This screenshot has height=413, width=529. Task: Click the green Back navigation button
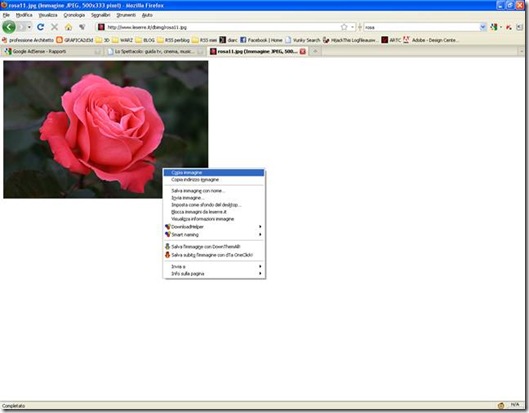click(x=9, y=27)
